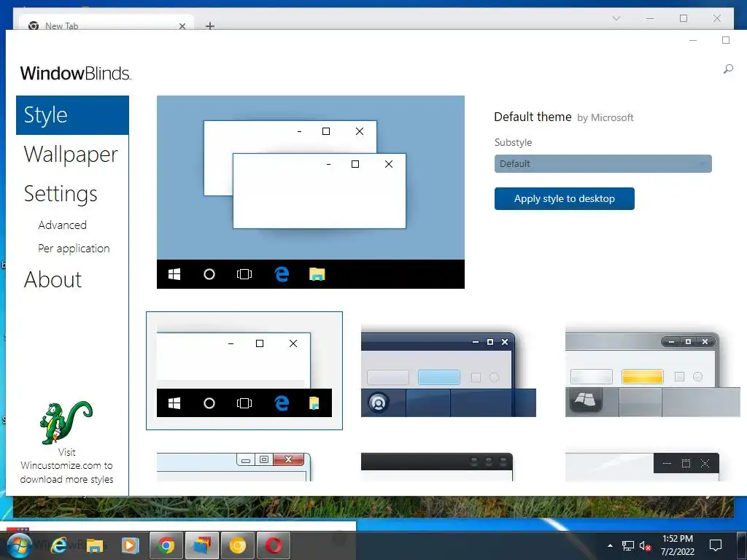Open Windows Media Player from taskbar
This screenshot has width=747, height=560.
coord(130,545)
